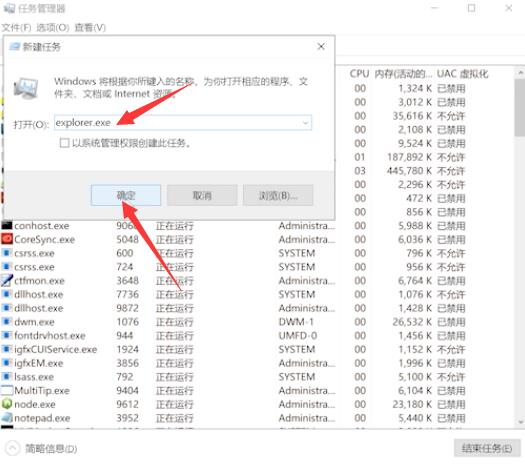Select the fontdrvhost.exe process icon
This screenshot has height=465, width=525.
click(x=7, y=335)
